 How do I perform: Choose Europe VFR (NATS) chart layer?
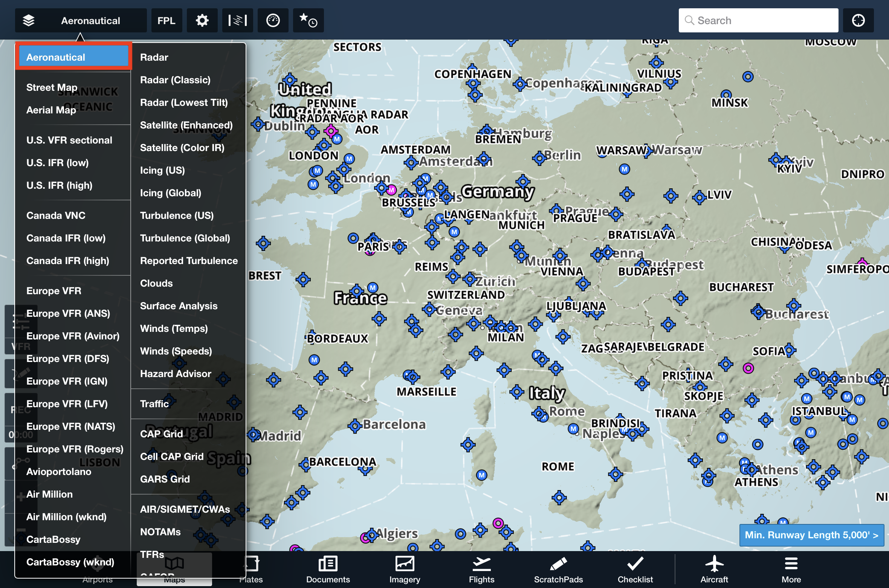coord(70,426)
